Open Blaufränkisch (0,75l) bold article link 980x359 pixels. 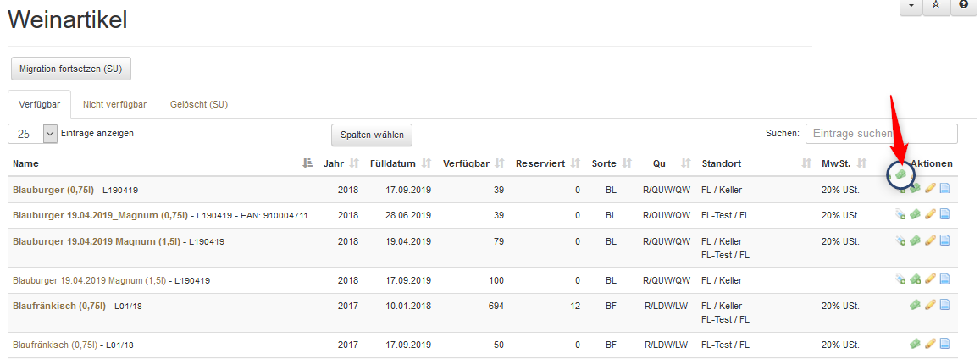click(55, 306)
